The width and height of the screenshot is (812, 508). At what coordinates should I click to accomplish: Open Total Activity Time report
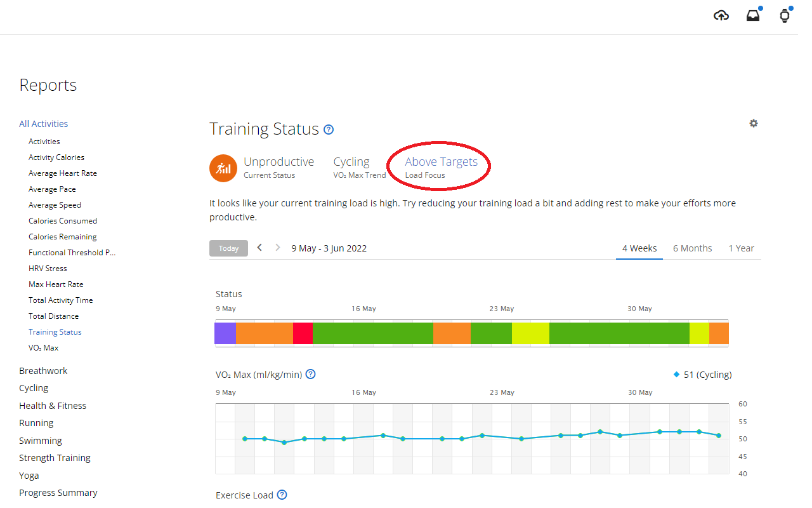pyautogui.click(x=61, y=300)
